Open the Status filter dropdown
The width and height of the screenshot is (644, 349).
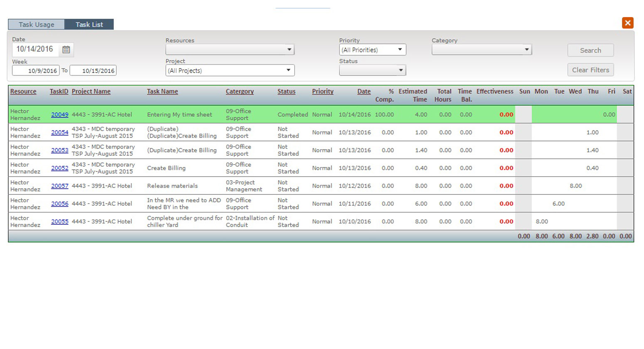pyautogui.click(x=372, y=70)
